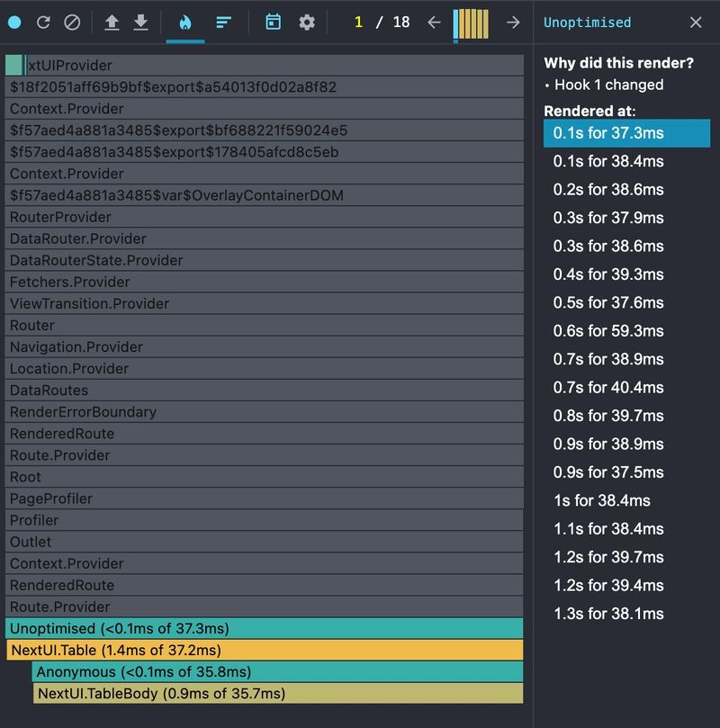
Task: Open the Timeline view icon
Action: [x=274, y=22]
